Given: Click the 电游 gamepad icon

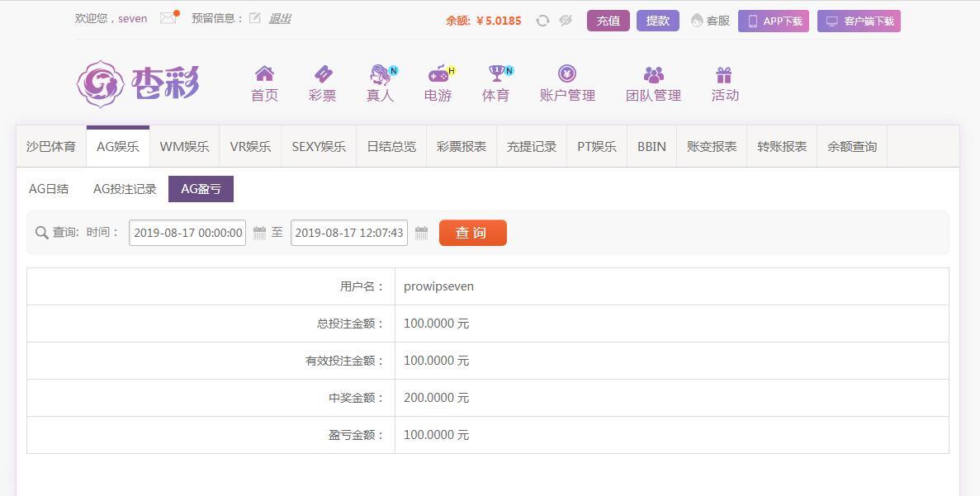Looking at the screenshot, I should [x=438, y=74].
